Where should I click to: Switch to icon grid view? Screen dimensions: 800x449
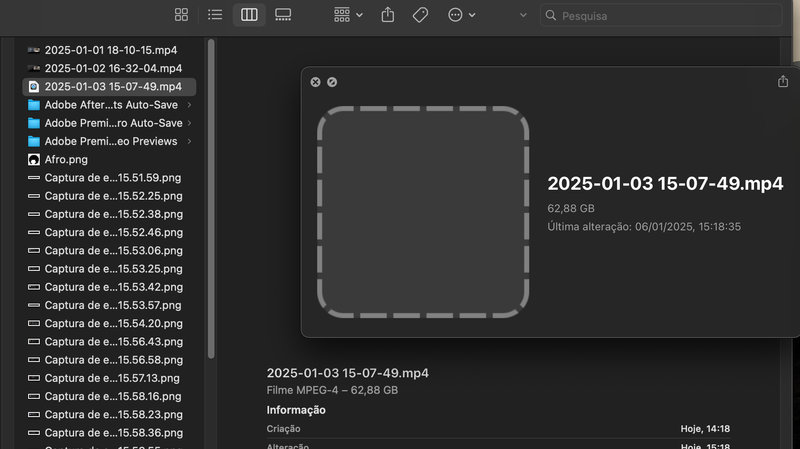181,15
